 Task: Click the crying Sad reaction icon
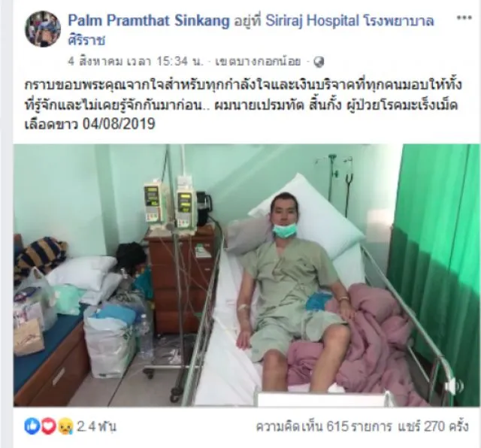pyautogui.click(x=65, y=426)
